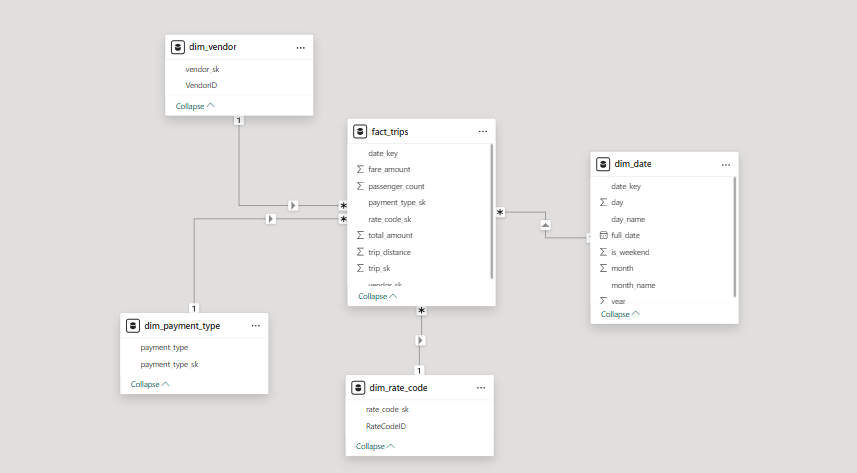Click the dim_vendor table database icon

point(178,47)
